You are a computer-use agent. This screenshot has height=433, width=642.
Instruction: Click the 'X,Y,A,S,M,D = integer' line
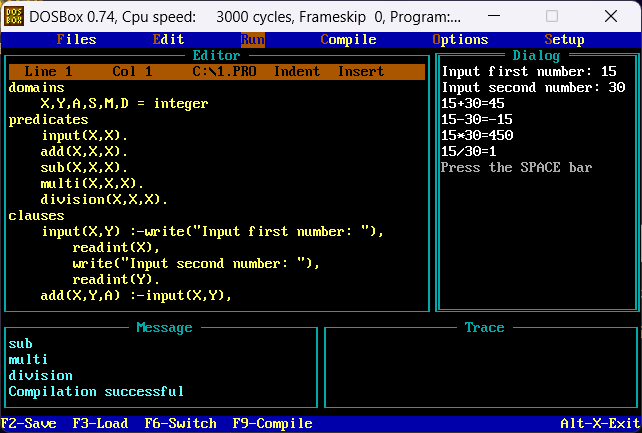pos(124,104)
